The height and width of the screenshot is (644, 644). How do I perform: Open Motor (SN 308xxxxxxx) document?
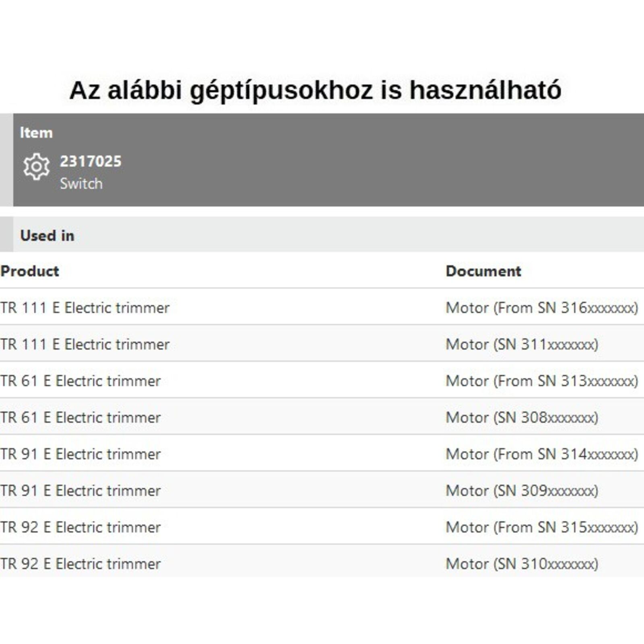pyautogui.click(x=522, y=418)
